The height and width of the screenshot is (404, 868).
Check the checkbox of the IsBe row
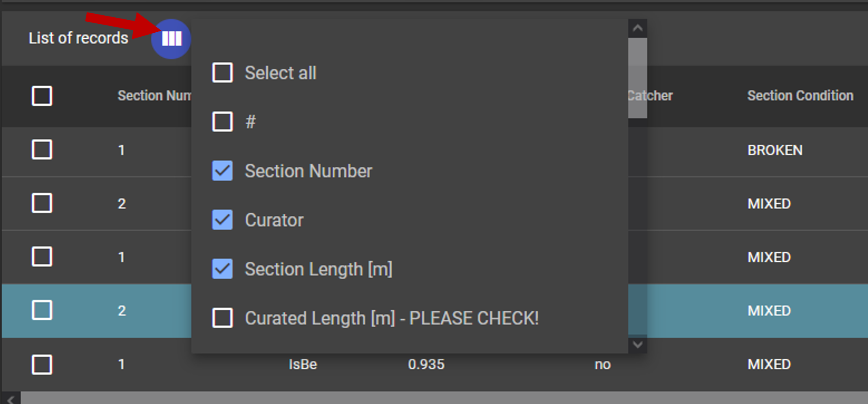point(42,364)
